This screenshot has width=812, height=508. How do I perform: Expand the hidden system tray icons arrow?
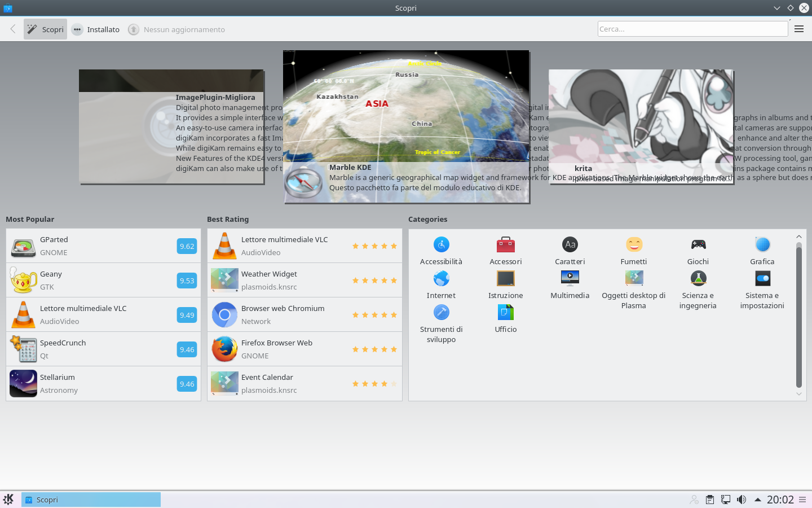[x=758, y=500]
